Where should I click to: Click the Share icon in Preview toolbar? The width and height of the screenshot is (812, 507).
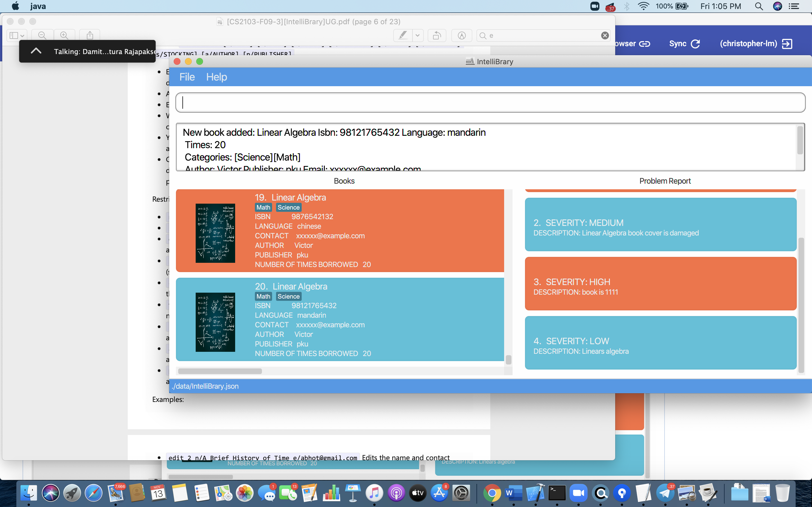click(x=90, y=35)
